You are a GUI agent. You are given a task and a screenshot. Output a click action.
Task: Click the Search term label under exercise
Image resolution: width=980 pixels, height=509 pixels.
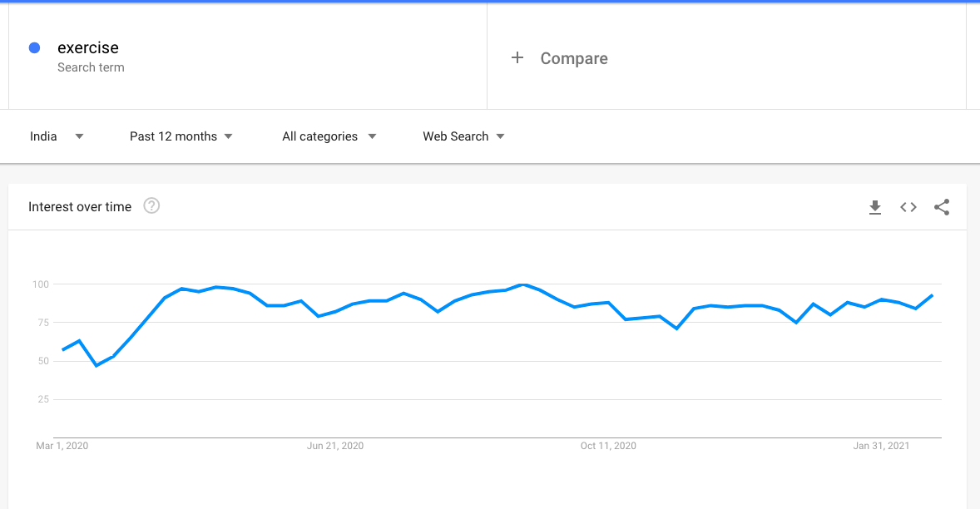point(91,67)
